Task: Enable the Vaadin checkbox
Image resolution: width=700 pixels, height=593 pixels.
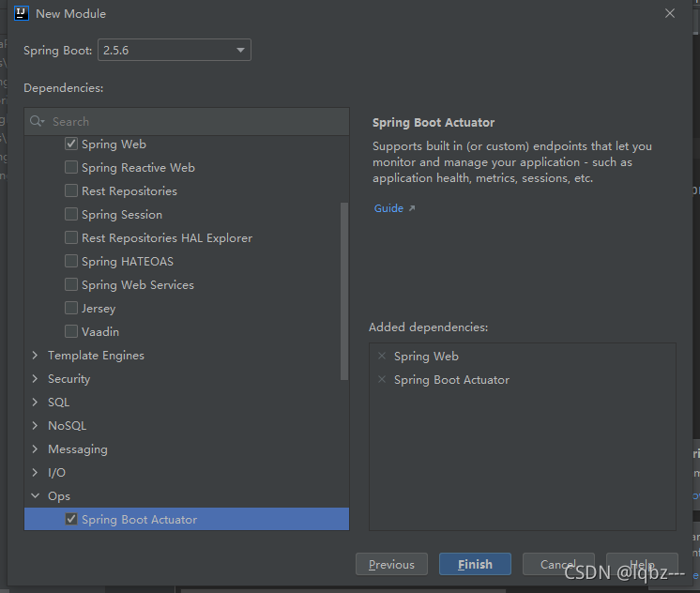Action: coord(71,331)
